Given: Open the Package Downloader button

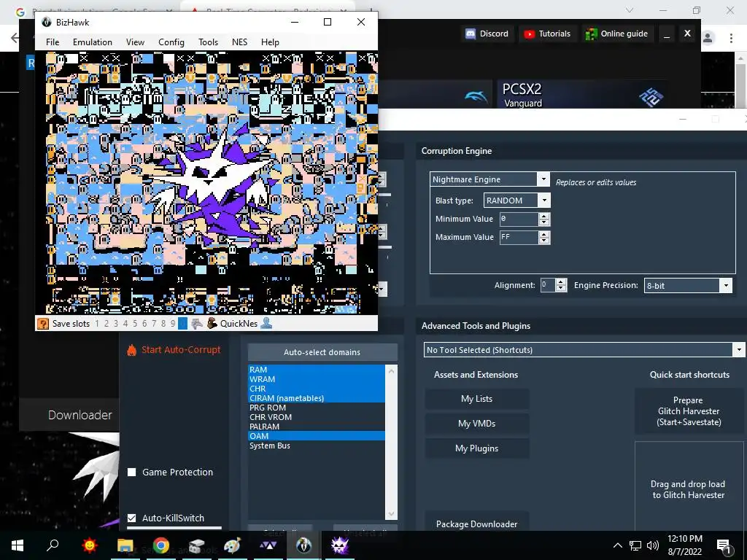Looking at the screenshot, I should click(x=477, y=524).
